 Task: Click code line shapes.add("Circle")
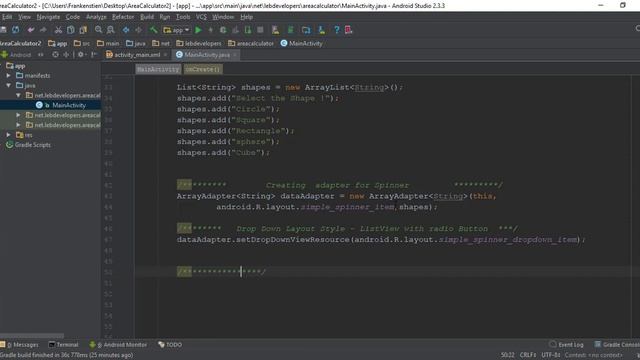[228, 109]
